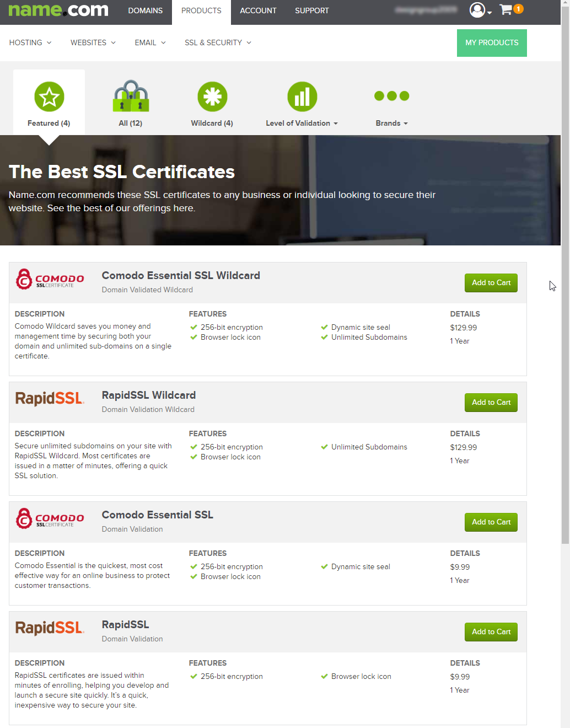This screenshot has height=728, width=570.
Task: Switch to All (12) tab label
Action: (131, 123)
